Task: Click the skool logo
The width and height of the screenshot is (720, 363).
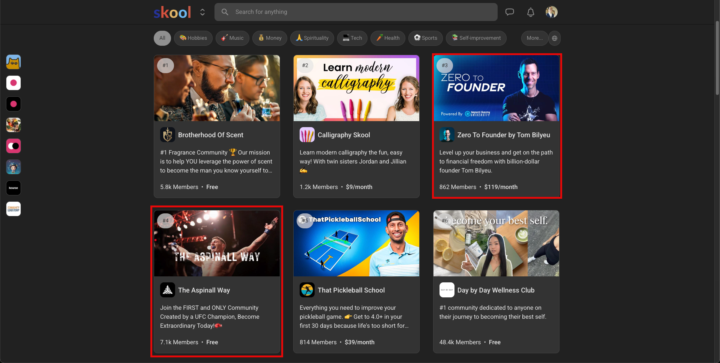Action: pos(172,12)
